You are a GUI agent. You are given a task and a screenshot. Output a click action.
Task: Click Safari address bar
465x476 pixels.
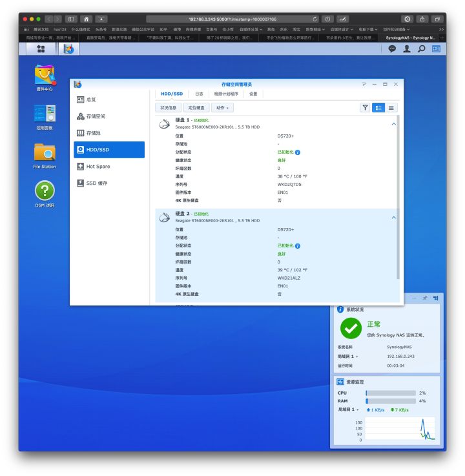pyautogui.click(x=232, y=19)
